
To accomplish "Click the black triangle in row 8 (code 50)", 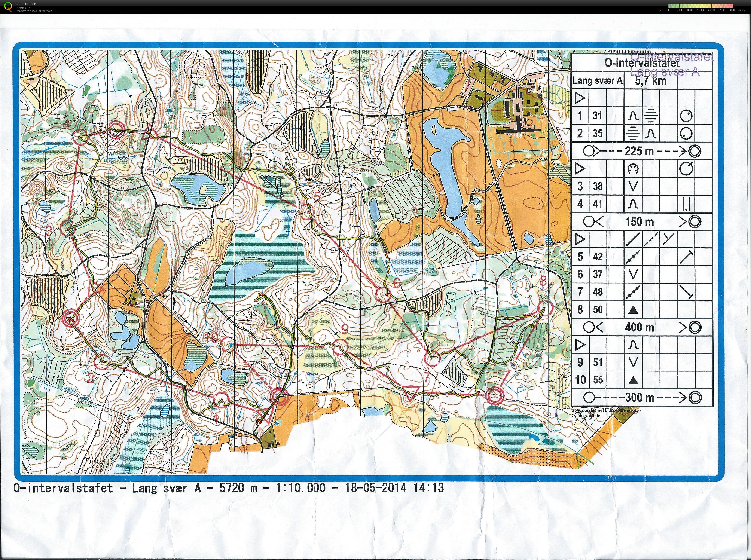I will 633,310.
